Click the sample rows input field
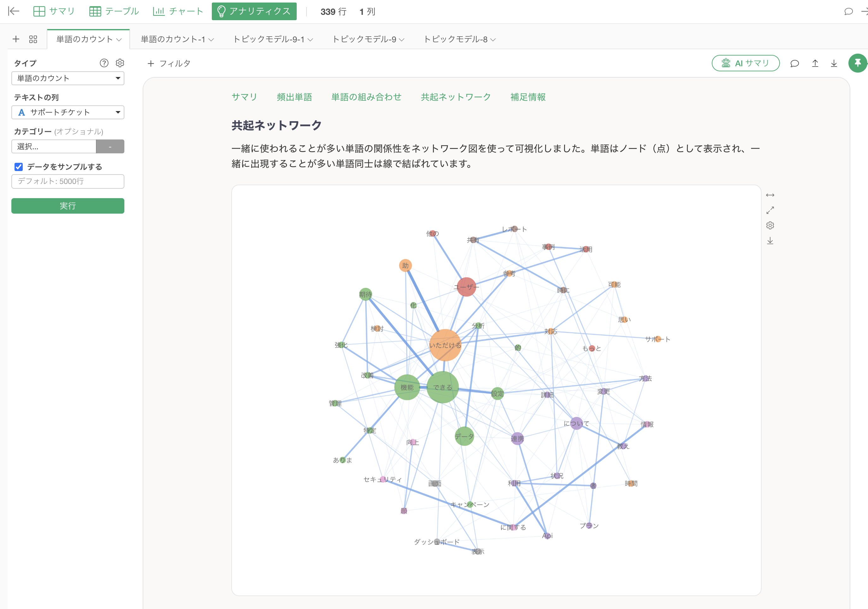This screenshot has width=868, height=609. [x=68, y=181]
